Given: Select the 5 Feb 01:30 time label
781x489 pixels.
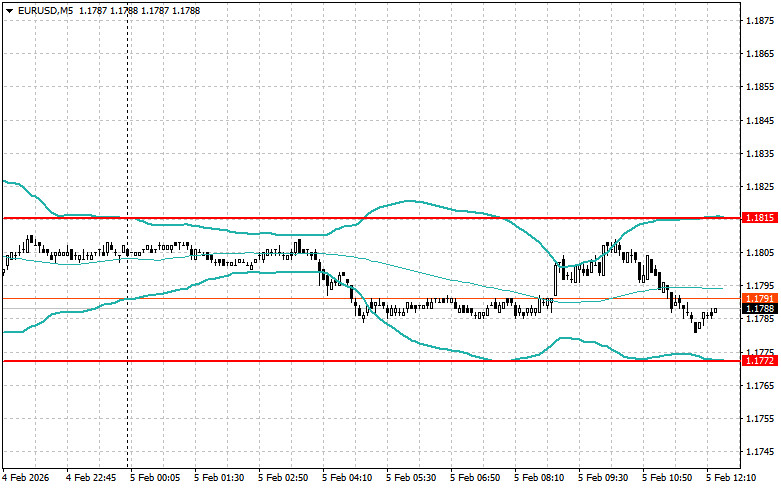Looking at the screenshot, I should click(x=219, y=478).
